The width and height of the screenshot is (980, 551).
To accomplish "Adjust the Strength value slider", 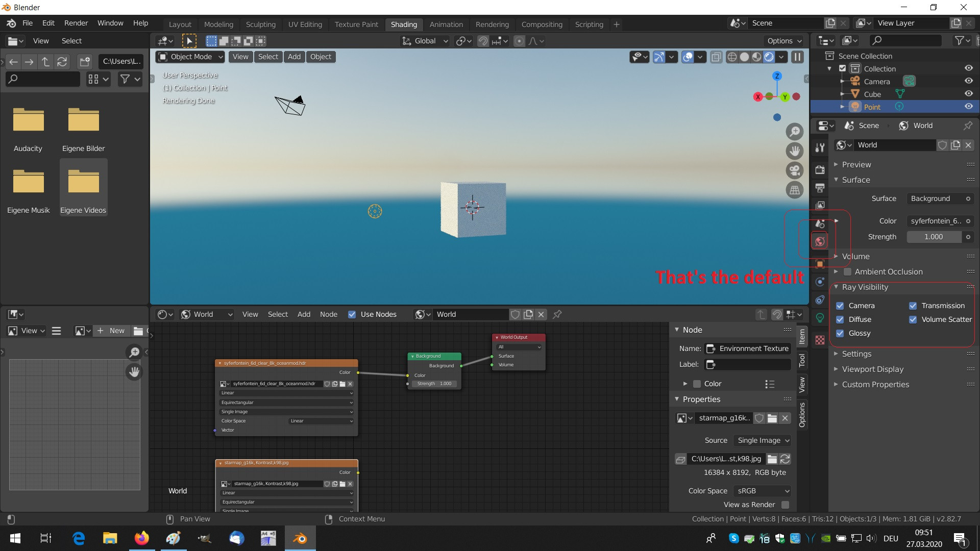I will coord(933,236).
